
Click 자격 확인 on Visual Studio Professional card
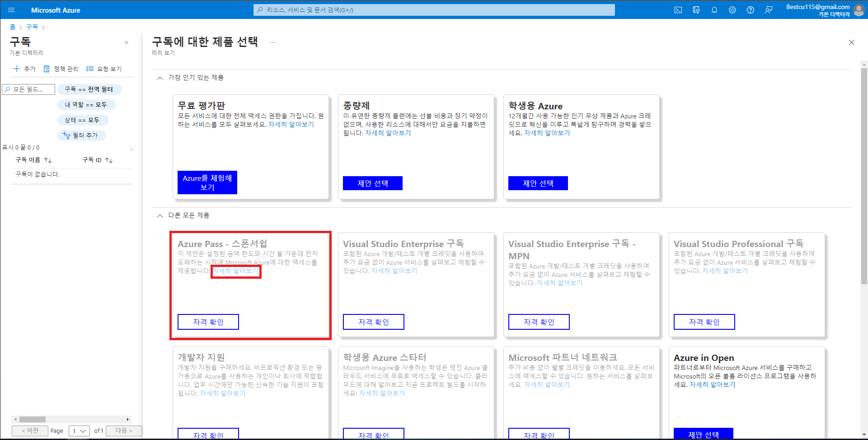pos(704,322)
